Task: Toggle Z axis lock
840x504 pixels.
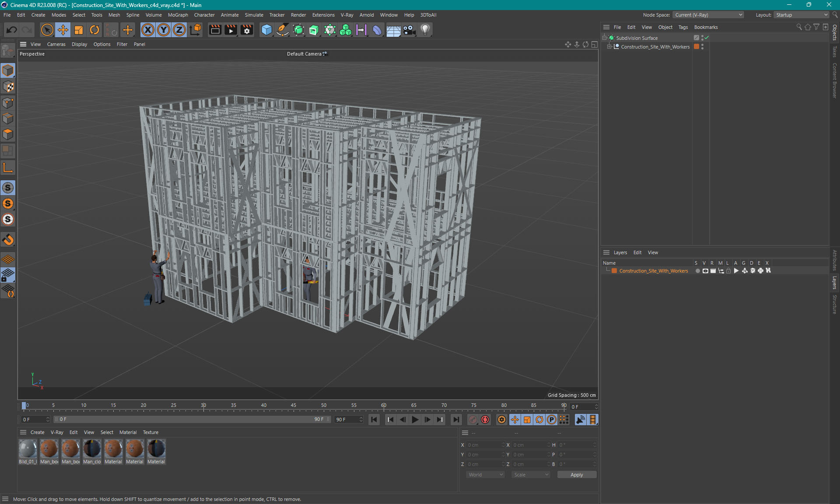Action: point(179,30)
